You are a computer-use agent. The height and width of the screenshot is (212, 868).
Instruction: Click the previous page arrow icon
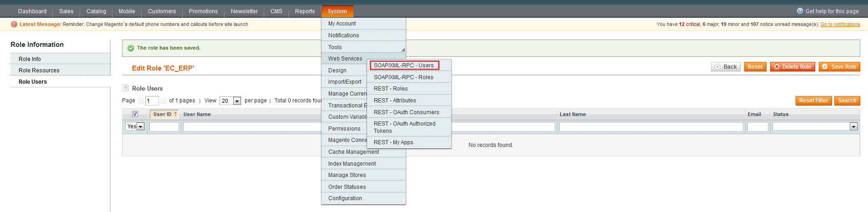[141, 101]
